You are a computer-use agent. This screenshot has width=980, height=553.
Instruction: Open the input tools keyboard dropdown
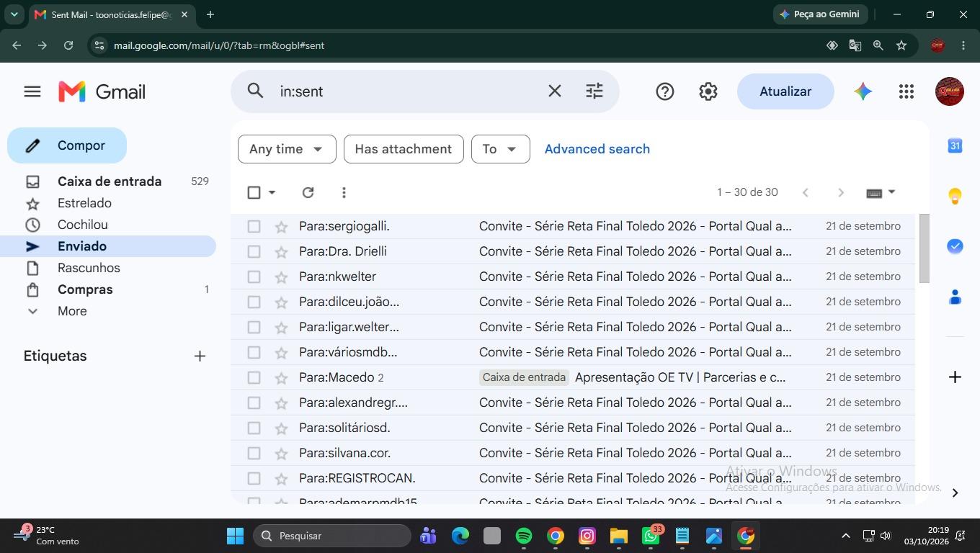coord(881,192)
